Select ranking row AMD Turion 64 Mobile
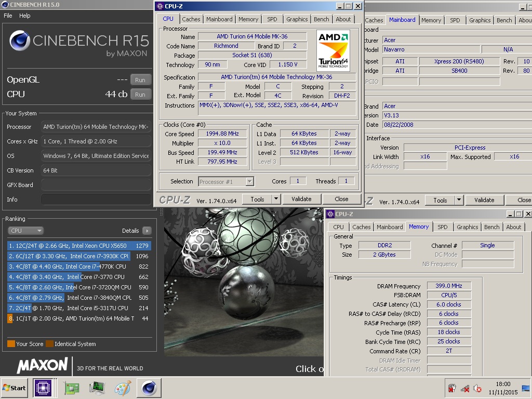Screen dimensions: 532x399 coord(79,318)
